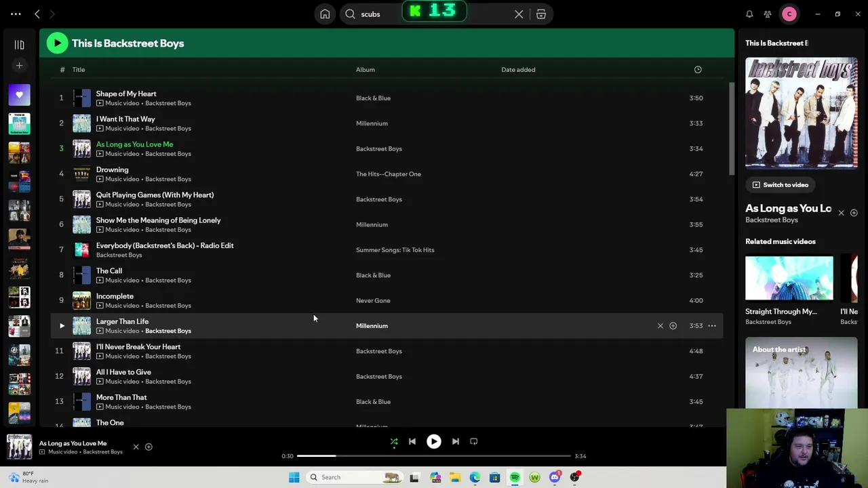Image resolution: width=868 pixels, height=488 pixels.
Task: Open the weather widget showing Heavy rain
Action: click(28, 477)
